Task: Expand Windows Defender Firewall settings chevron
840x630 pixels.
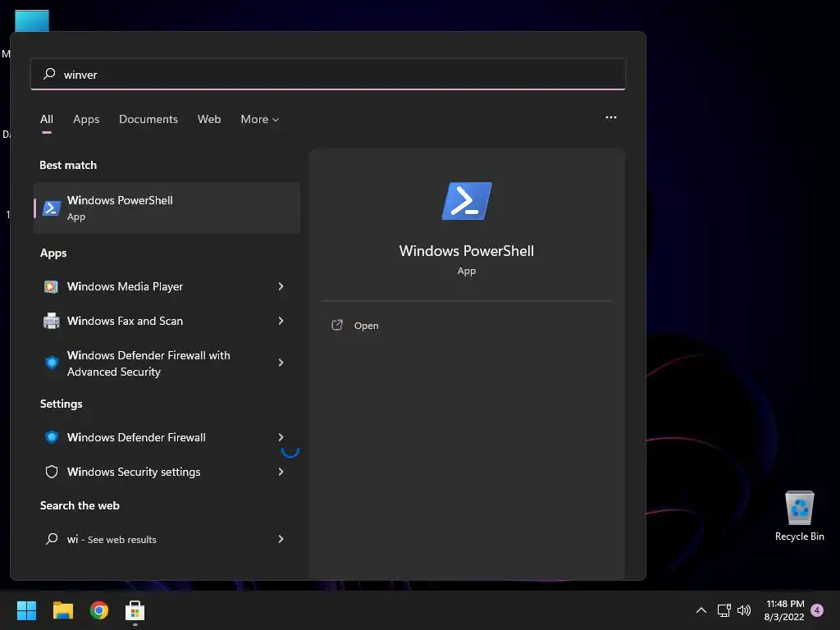Action: tap(281, 437)
